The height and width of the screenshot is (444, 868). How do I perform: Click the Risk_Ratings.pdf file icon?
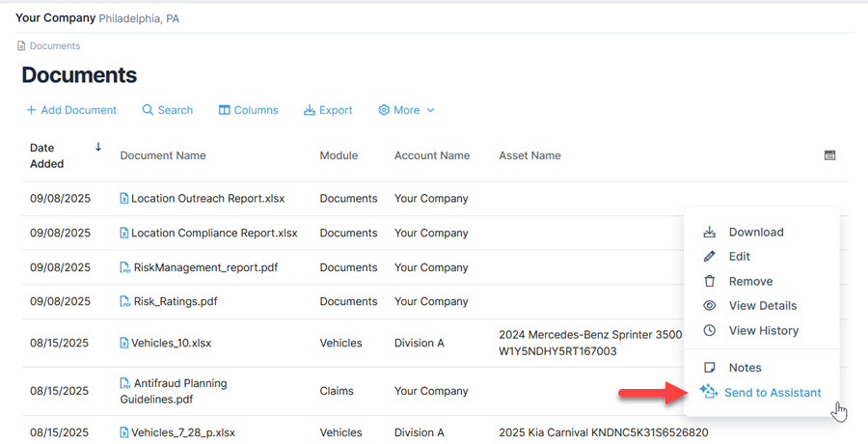click(124, 302)
